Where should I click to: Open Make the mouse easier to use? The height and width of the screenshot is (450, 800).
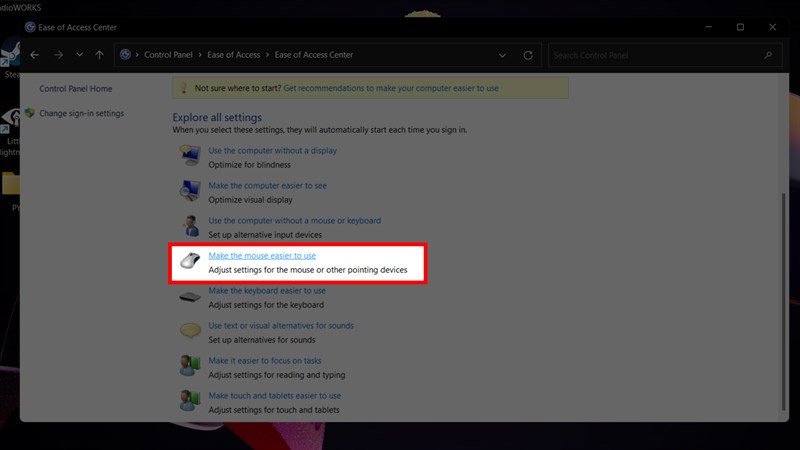(262, 256)
